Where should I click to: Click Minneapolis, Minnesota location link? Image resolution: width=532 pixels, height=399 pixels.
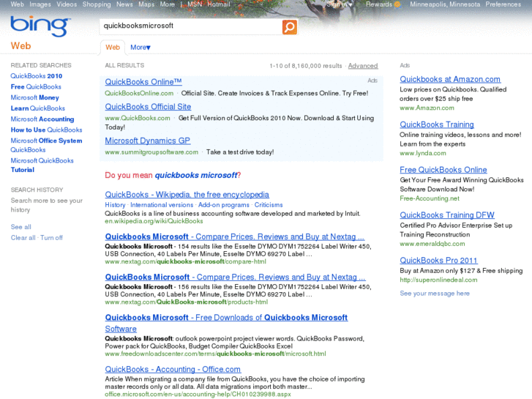pyautogui.click(x=445, y=4)
